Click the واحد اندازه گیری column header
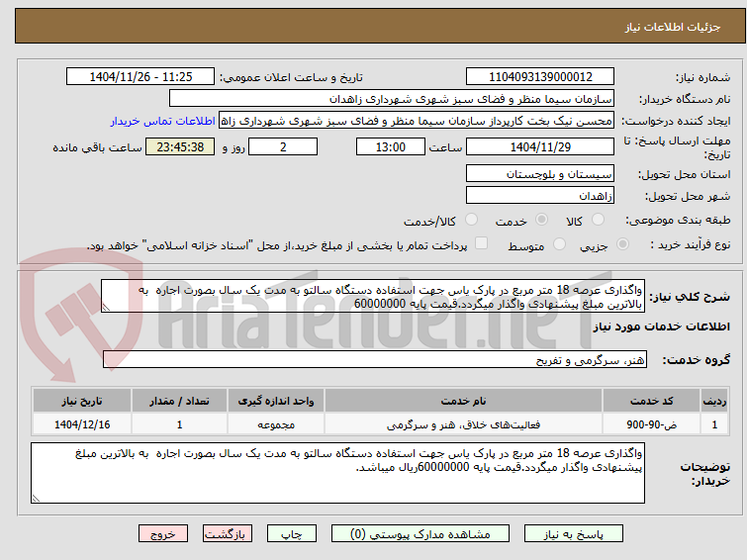The height and width of the screenshot is (560, 747). 276,401
